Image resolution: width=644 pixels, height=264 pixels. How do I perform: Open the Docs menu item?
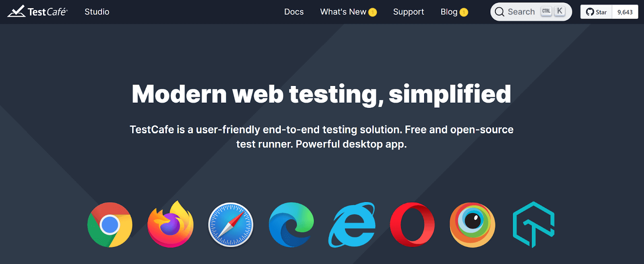click(294, 12)
